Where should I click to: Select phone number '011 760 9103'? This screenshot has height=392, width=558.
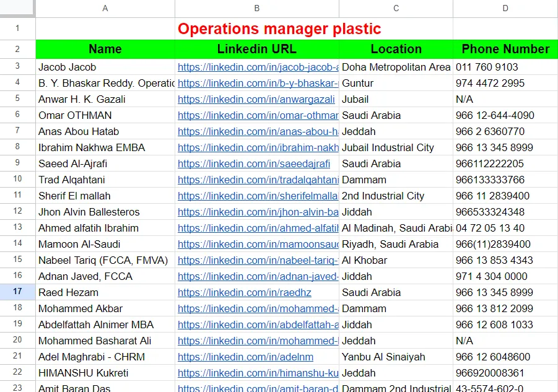(x=505, y=67)
